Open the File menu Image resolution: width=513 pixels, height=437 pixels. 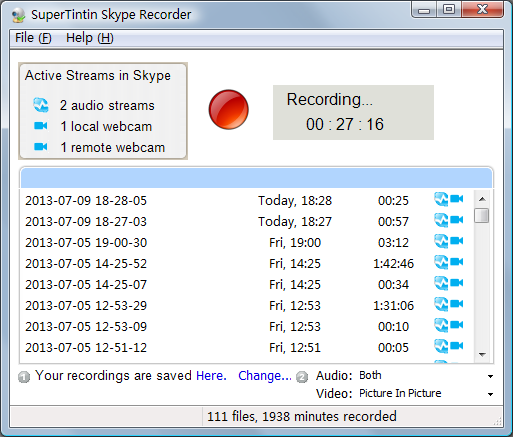click(33, 38)
